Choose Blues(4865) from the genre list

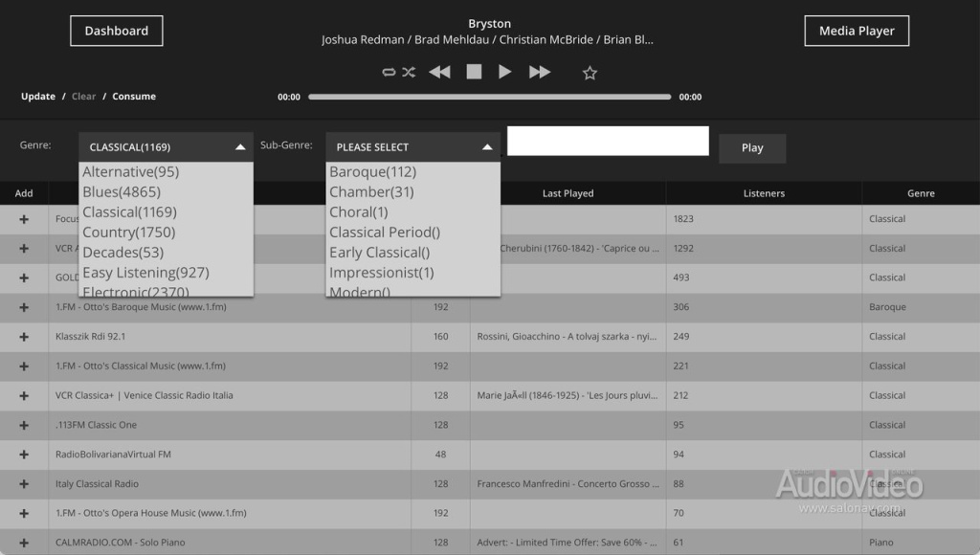(x=122, y=192)
